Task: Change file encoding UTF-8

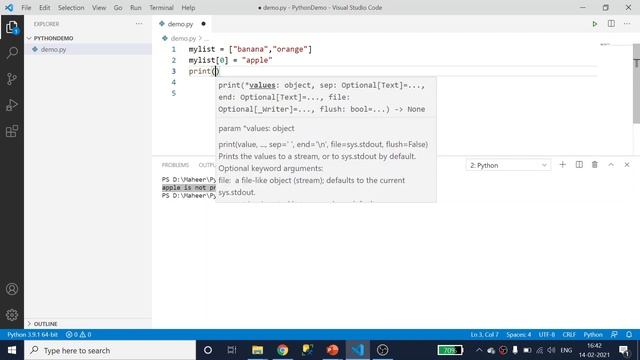Action: pyautogui.click(x=547, y=334)
